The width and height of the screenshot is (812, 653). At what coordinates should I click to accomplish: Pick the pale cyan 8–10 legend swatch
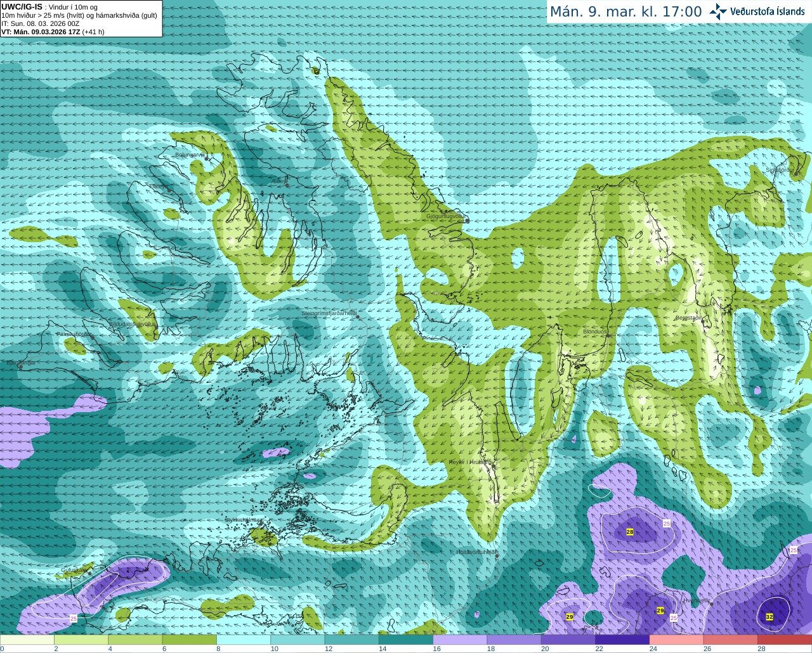pyautogui.click(x=244, y=640)
